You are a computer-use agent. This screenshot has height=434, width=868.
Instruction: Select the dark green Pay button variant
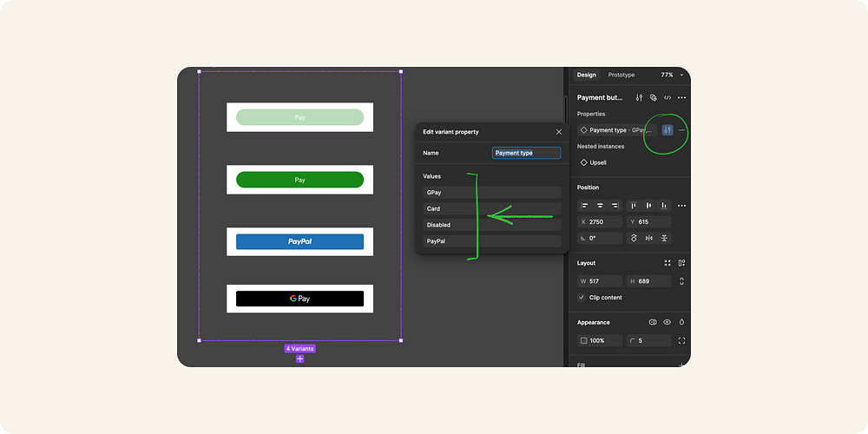pos(299,180)
